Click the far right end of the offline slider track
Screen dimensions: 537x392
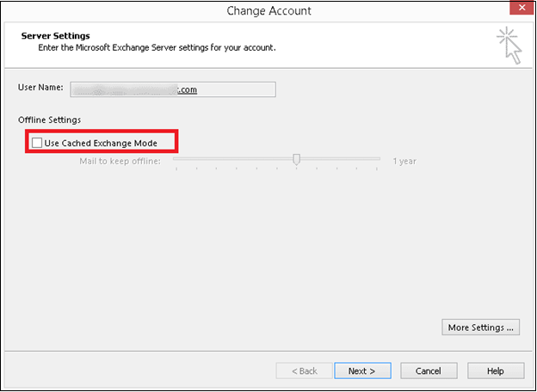(x=379, y=159)
